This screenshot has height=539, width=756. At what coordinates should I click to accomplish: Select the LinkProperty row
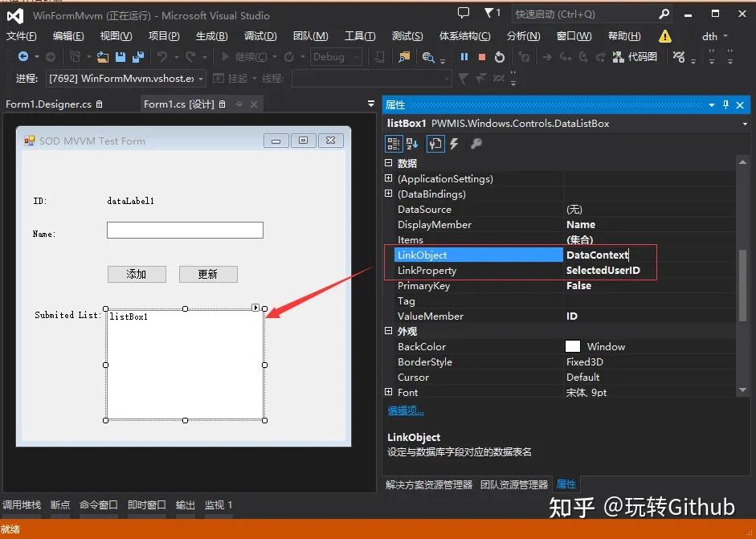coord(565,271)
